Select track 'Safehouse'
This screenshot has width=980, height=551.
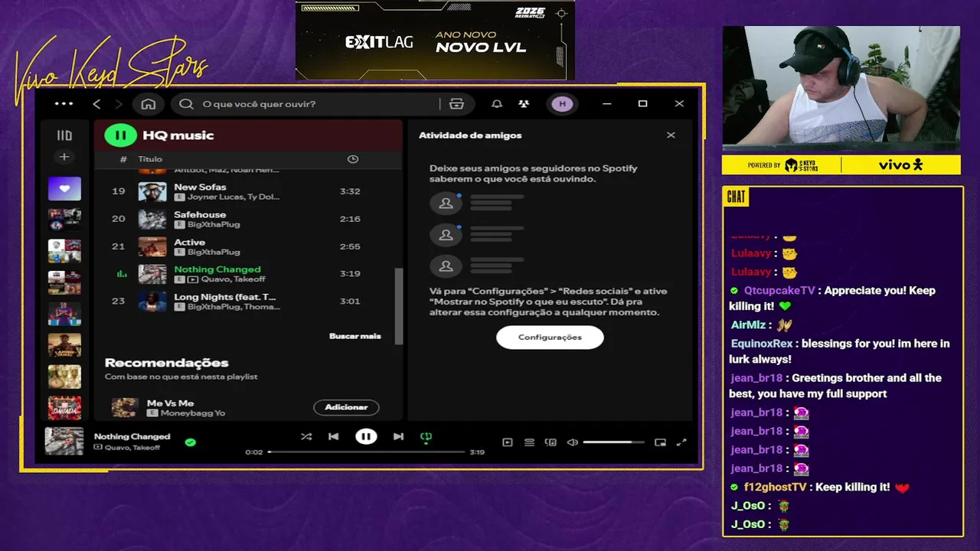pos(200,214)
